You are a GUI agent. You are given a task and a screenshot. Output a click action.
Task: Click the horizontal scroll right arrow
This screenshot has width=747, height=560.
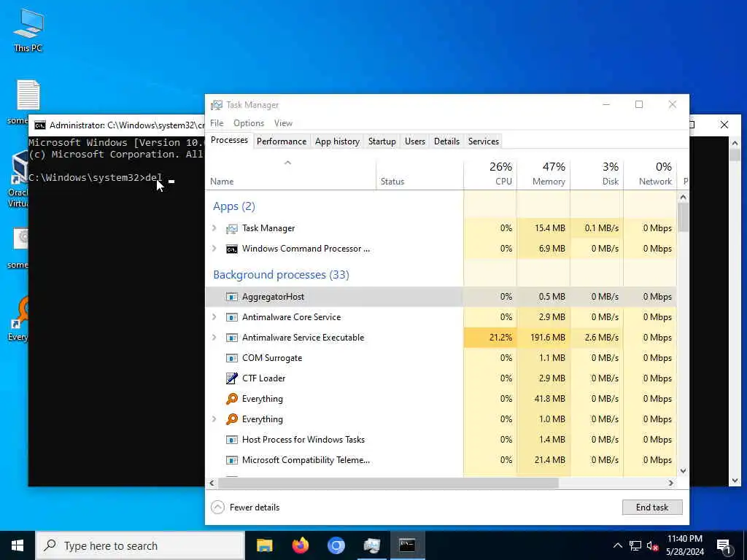[671, 483]
